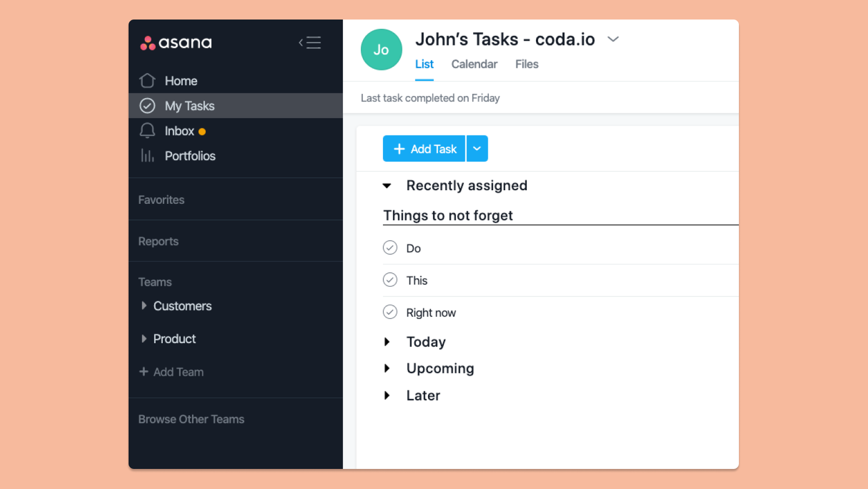Expand the Upcoming section
This screenshot has width=868, height=489.
[x=387, y=368]
